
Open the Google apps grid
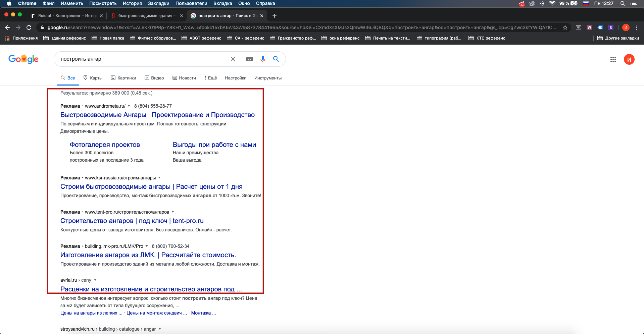pyautogui.click(x=613, y=59)
